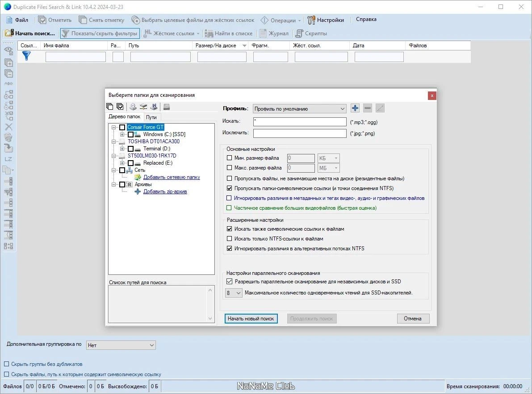Click Добавить сетевую папку link
Viewport: 532px width, 394px height.
[172, 177]
